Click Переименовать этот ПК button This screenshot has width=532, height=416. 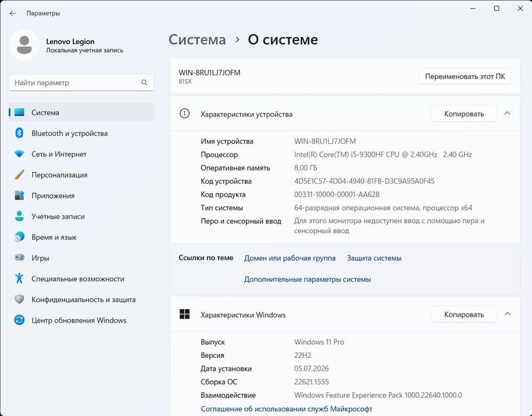tap(465, 76)
